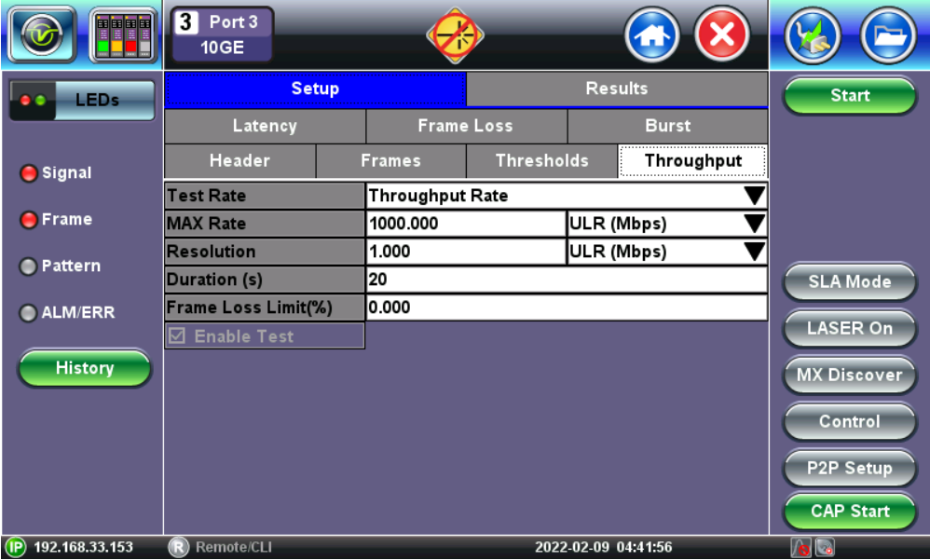Click the laser-off warning diamond icon

pyautogui.click(x=455, y=36)
